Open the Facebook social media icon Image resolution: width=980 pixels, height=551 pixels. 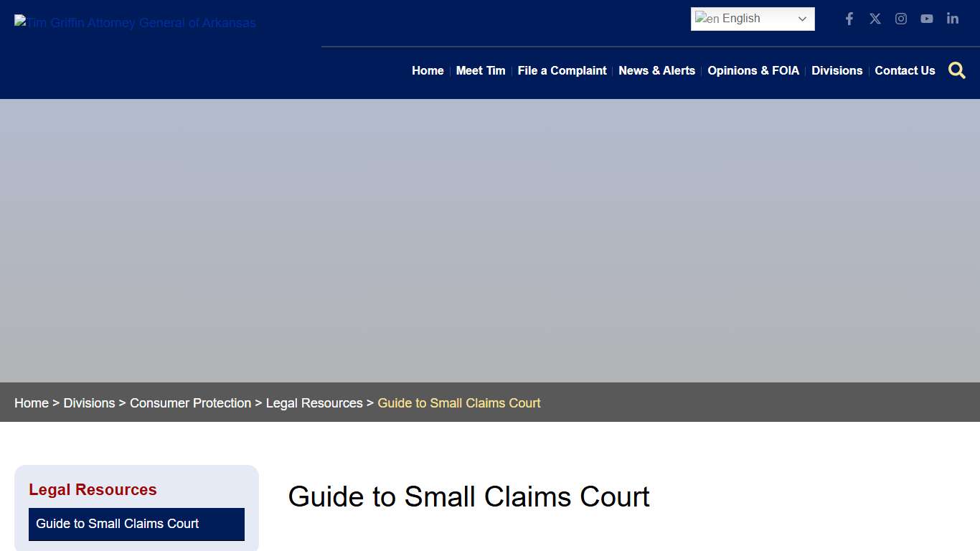coord(849,19)
